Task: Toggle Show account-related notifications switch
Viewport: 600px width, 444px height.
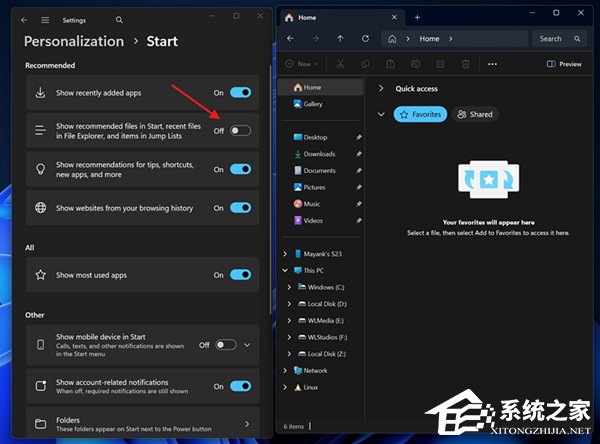Action: click(x=241, y=386)
